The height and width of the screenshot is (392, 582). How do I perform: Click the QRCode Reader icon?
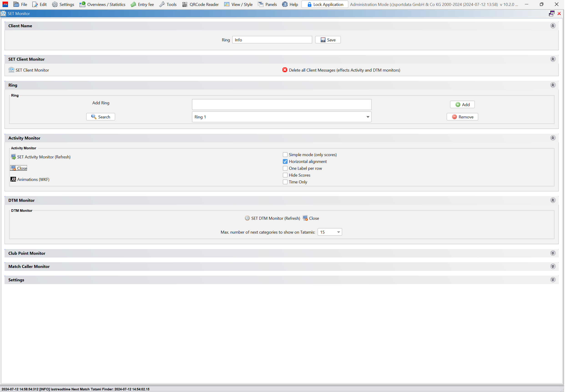[185, 5]
